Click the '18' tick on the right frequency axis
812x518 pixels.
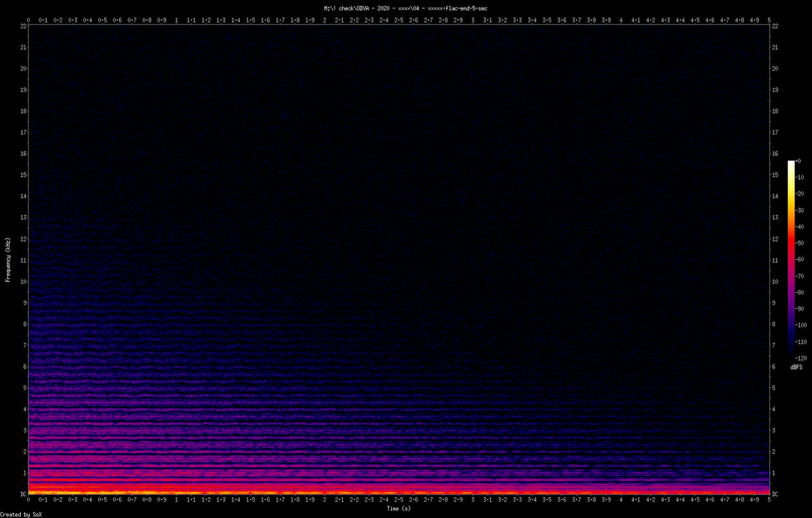(775, 111)
